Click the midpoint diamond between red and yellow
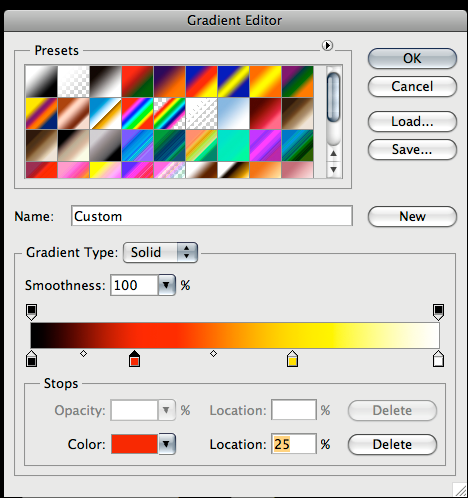The height and width of the screenshot is (498, 468). click(213, 354)
